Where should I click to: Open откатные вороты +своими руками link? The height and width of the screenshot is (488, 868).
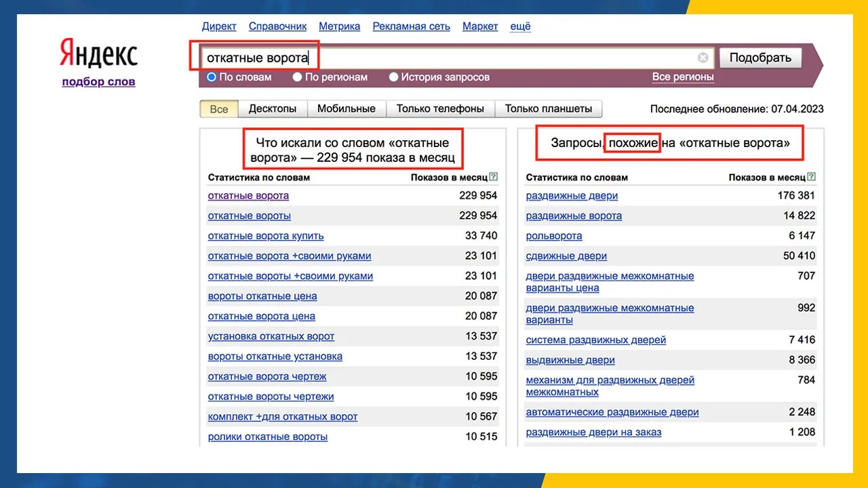click(290, 277)
